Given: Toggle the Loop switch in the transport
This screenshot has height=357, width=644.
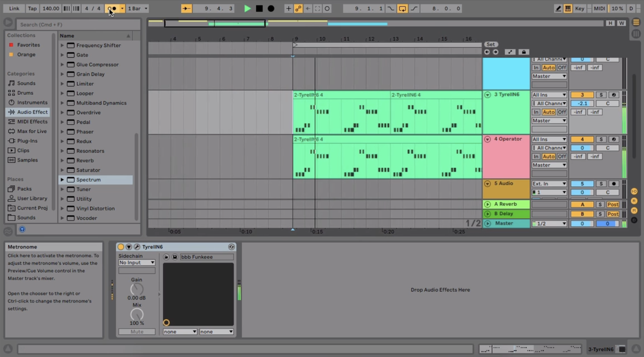Looking at the screenshot, I should click(x=402, y=9).
